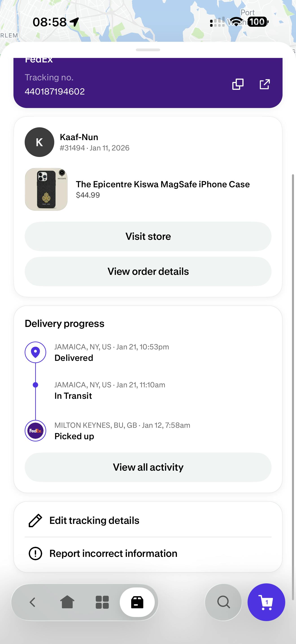Screen dimensions: 296x644
Task: Tap the sheet drag handle
Action: (x=148, y=50)
